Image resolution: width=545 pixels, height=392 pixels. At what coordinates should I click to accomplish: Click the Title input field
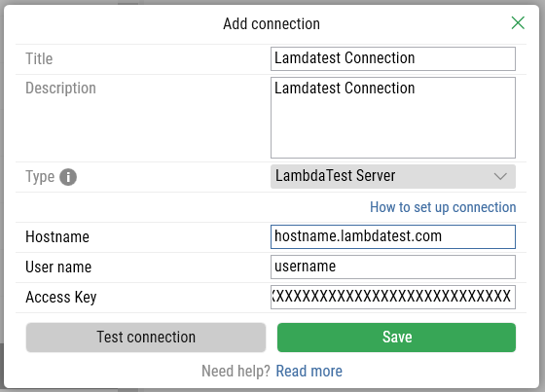coord(393,58)
